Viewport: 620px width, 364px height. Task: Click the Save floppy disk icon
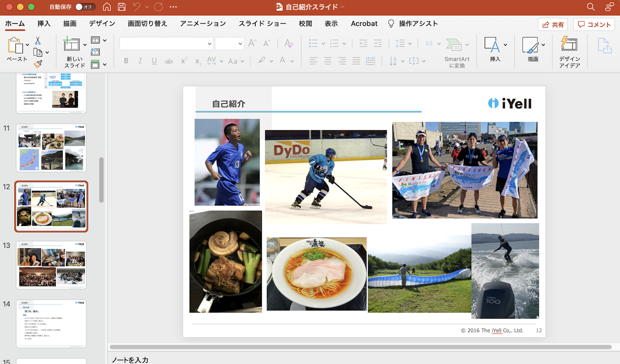121,7
